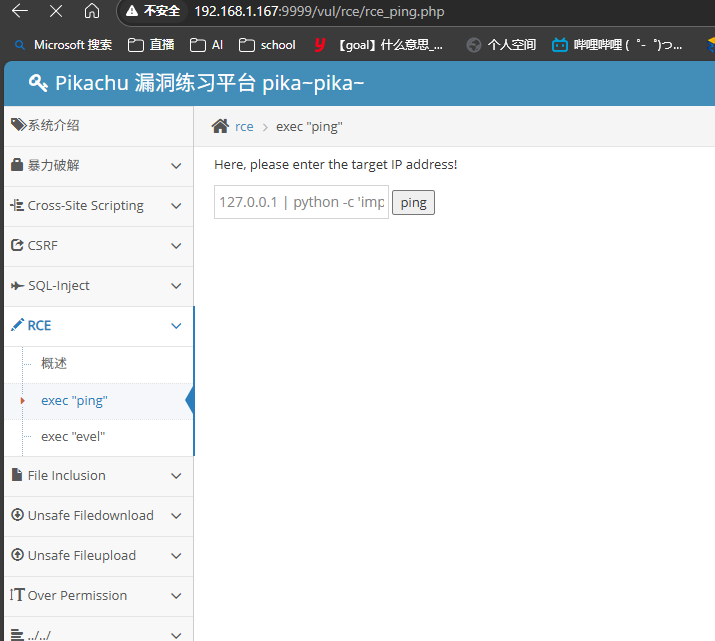
Task: Open the Unsafe Filedownload menu
Action: pyautogui.click(x=98, y=516)
